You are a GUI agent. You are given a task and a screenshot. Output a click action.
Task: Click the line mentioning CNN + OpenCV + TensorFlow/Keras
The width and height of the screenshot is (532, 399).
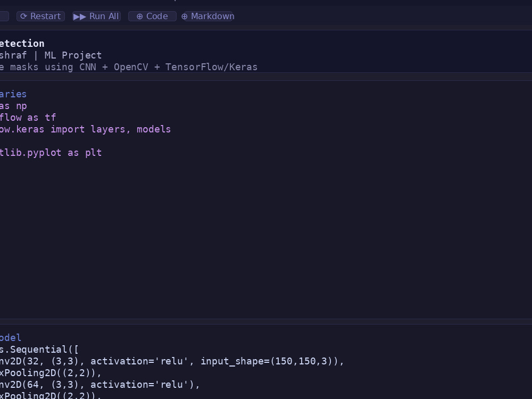coord(129,67)
